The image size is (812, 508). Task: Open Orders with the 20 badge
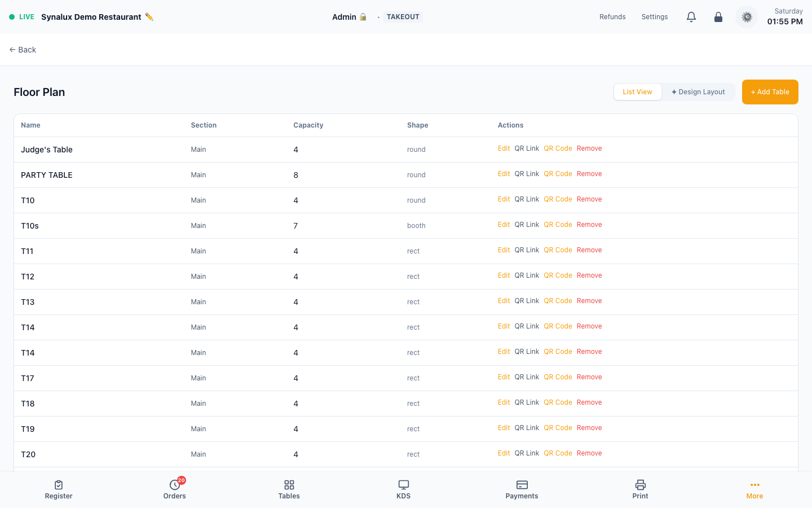coord(175,489)
